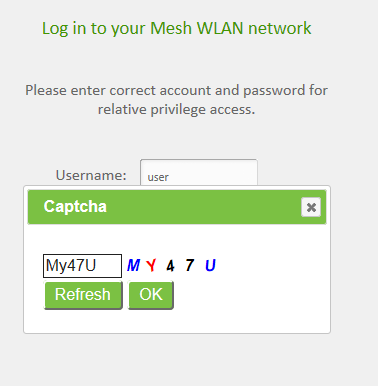Click the red letter Y in captcha image
The width and height of the screenshot is (378, 386).
(x=151, y=266)
